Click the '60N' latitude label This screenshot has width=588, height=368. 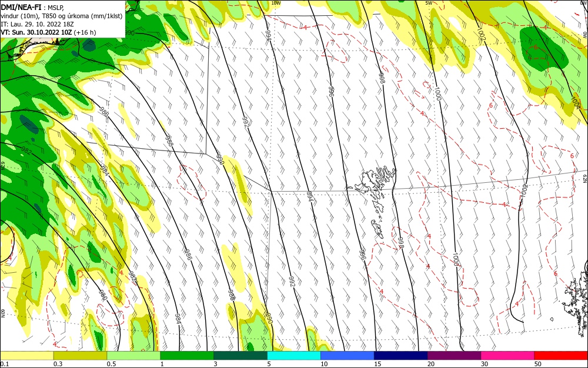coord(2,313)
